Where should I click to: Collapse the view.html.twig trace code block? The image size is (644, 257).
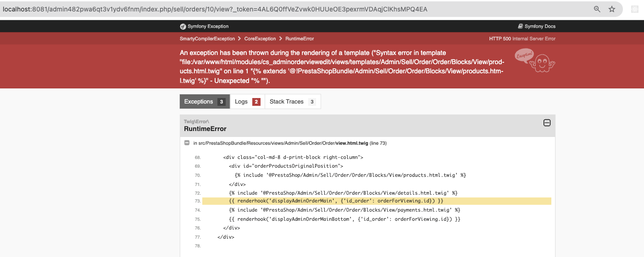click(187, 143)
